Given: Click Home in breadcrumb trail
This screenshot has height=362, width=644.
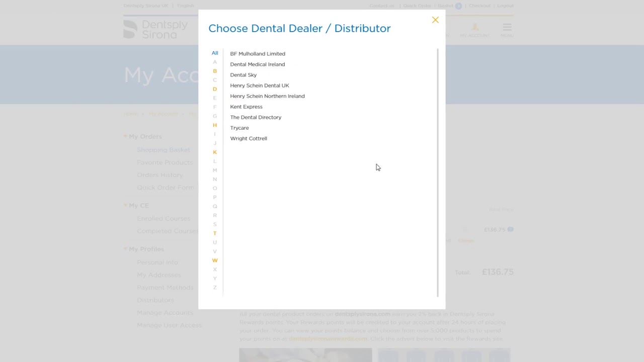Looking at the screenshot, I should [x=130, y=114].
